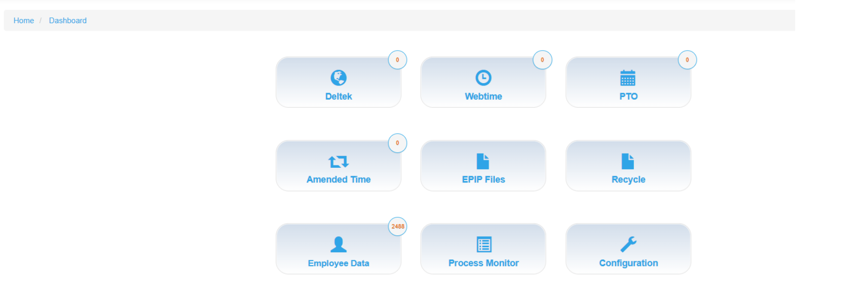Image resolution: width=868 pixels, height=302 pixels.
Task: Click the calendar icon on PTO tile
Action: 628,78
